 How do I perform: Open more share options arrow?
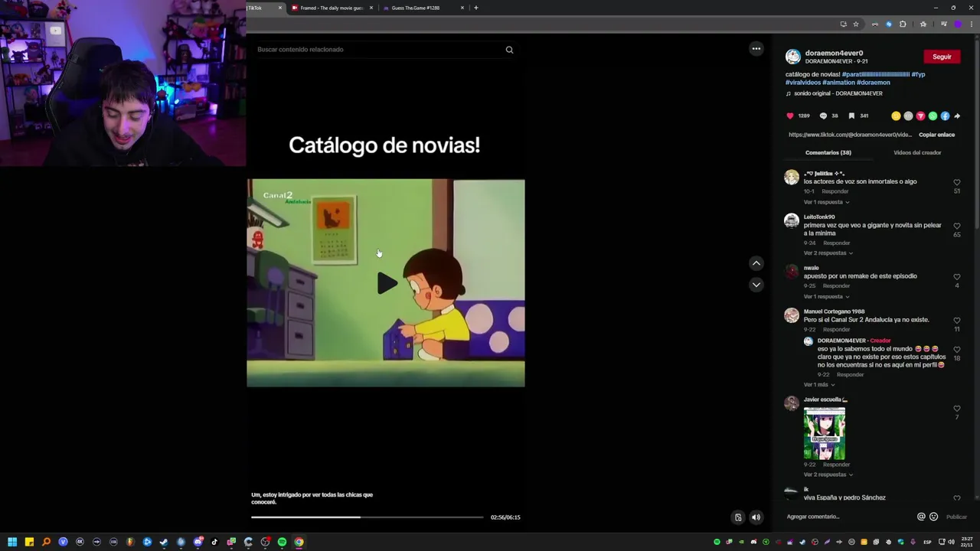pos(957,116)
